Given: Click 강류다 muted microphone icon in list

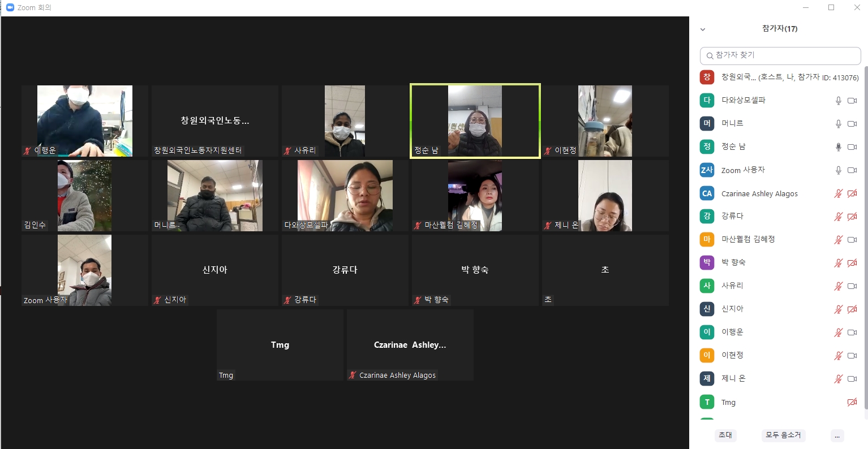Looking at the screenshot, I should click(839, 217).
